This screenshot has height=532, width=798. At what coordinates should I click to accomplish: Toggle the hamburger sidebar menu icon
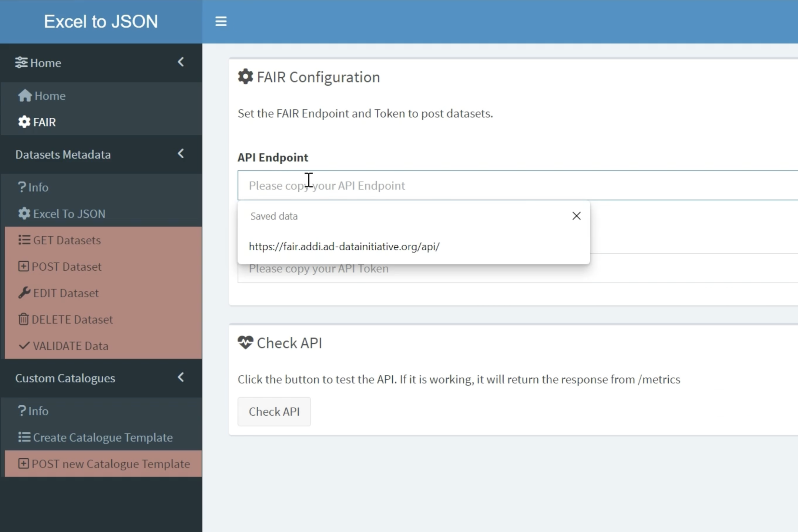221,21
